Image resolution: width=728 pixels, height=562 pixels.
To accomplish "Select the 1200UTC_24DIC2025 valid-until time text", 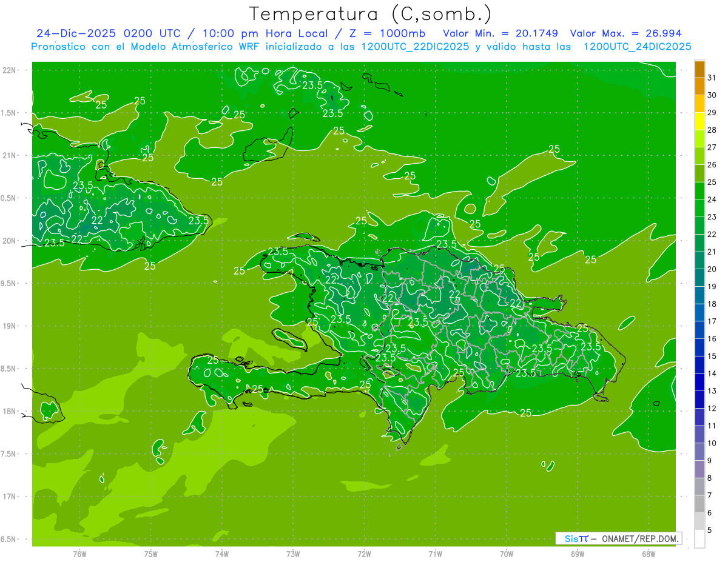I will [x=638, y=47].
